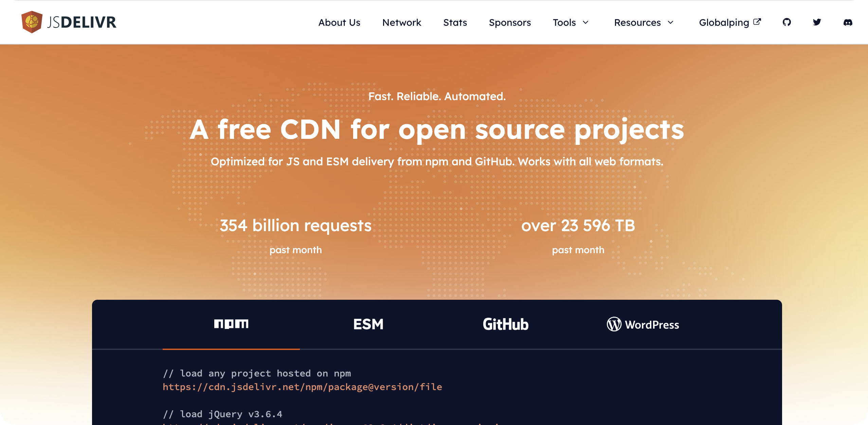
Task: Open the Sponsors page
Action: 510,22
